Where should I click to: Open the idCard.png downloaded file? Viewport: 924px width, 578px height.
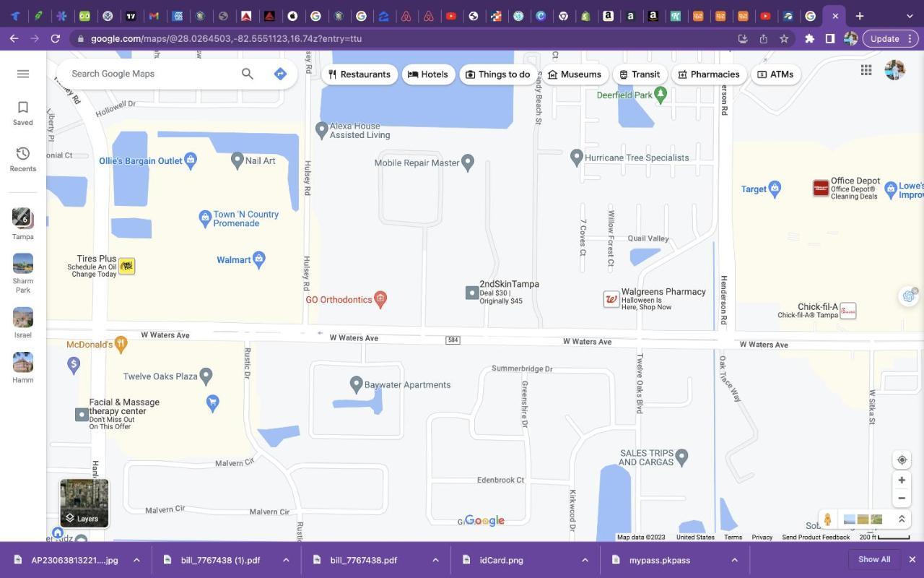tap(501, 560)
